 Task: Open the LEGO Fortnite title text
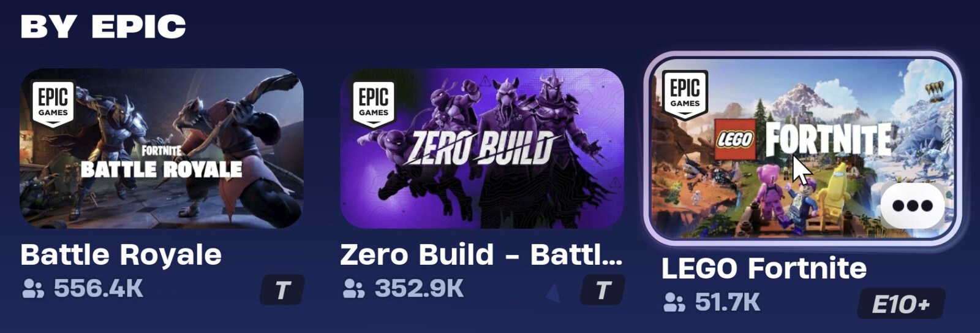(x=764, y=269)
